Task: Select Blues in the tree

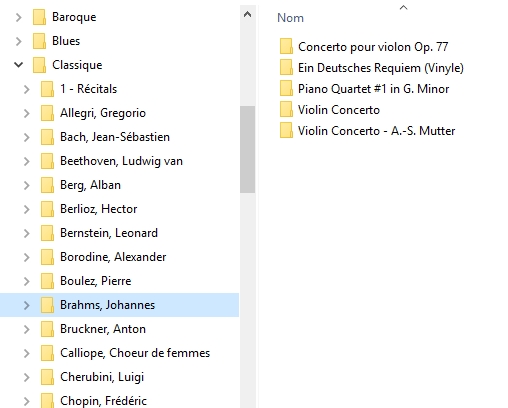Action: [x=66, y=41]
